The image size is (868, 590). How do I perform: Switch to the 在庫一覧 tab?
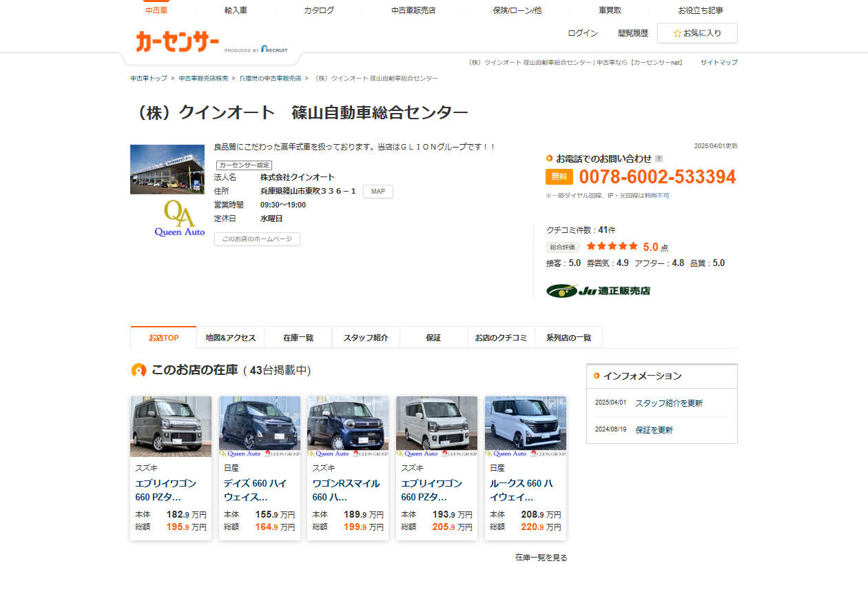click(x=298, y=338)
